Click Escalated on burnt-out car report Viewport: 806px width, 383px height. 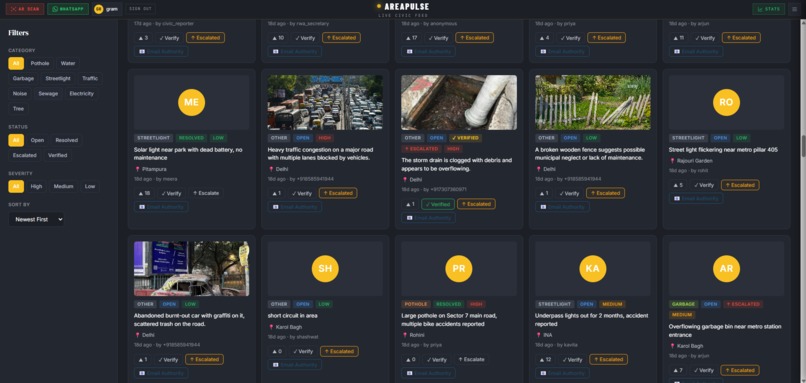204,359
